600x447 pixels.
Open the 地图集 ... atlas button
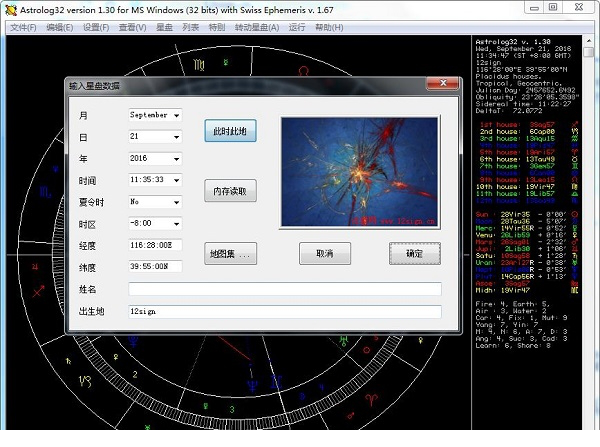[x=230, y=253]
